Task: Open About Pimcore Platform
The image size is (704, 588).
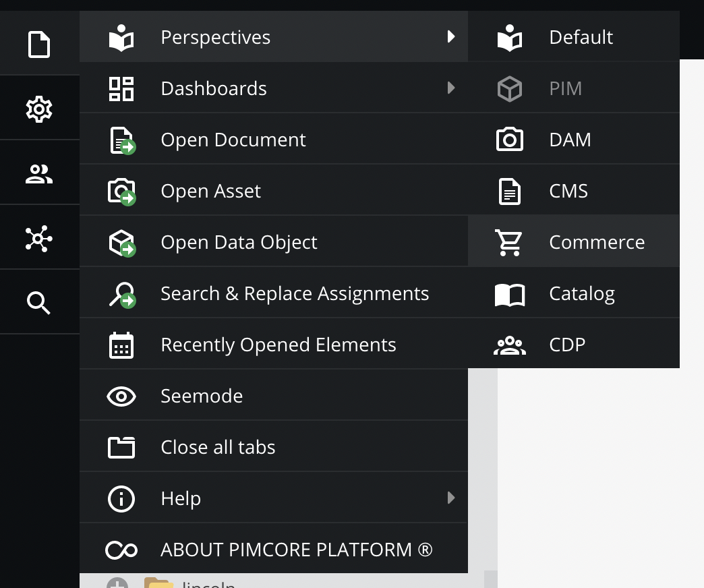Action: tap(296, 550)
